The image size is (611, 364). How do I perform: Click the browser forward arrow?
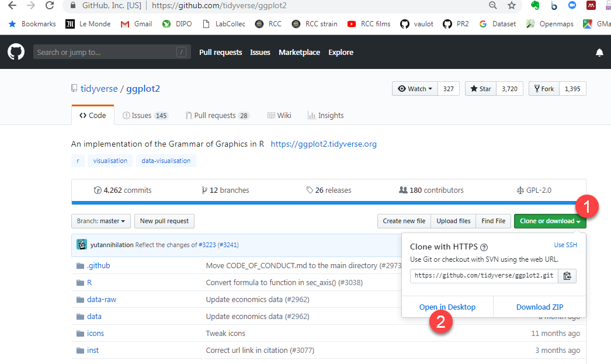click(x=31, y=5)
